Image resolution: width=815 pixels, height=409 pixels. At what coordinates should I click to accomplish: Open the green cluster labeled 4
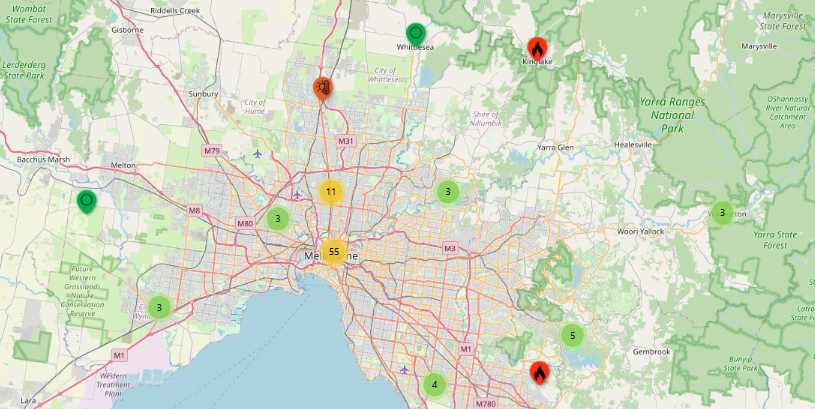click(434, 384)
